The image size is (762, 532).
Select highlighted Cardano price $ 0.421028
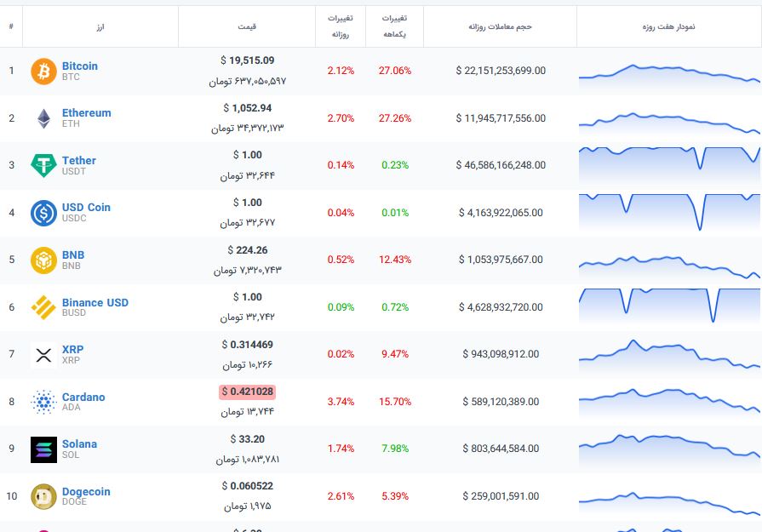[248, 392]
